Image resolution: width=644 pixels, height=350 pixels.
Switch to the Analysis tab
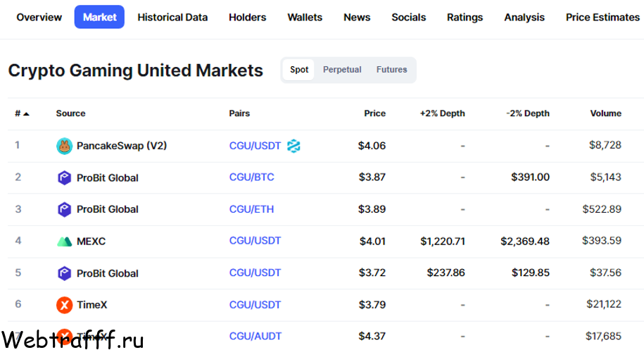pos(524,17)
